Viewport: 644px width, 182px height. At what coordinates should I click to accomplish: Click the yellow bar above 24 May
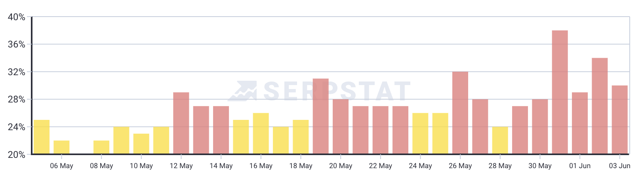pos(420,133)
